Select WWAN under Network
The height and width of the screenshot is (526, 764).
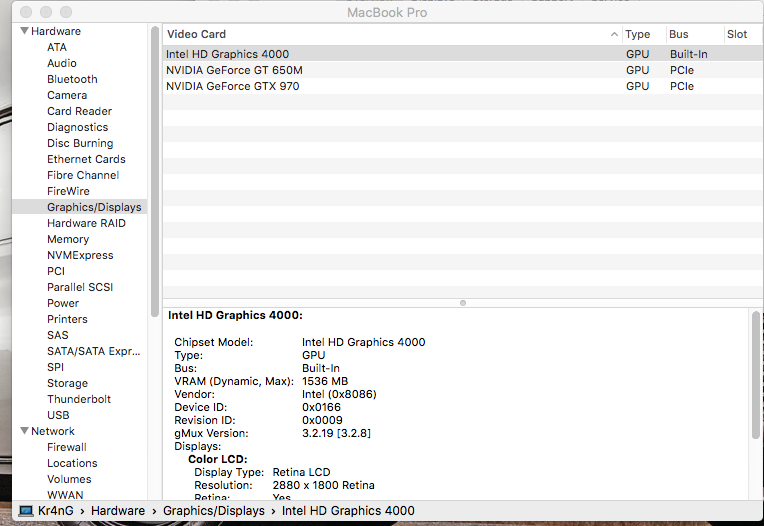click(65, 495)
